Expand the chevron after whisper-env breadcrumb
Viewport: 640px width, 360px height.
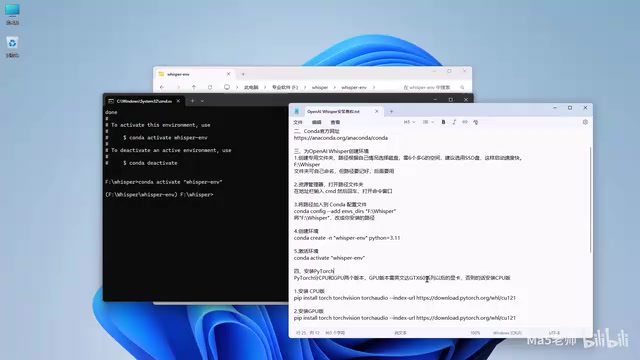(x=373, y=88)
